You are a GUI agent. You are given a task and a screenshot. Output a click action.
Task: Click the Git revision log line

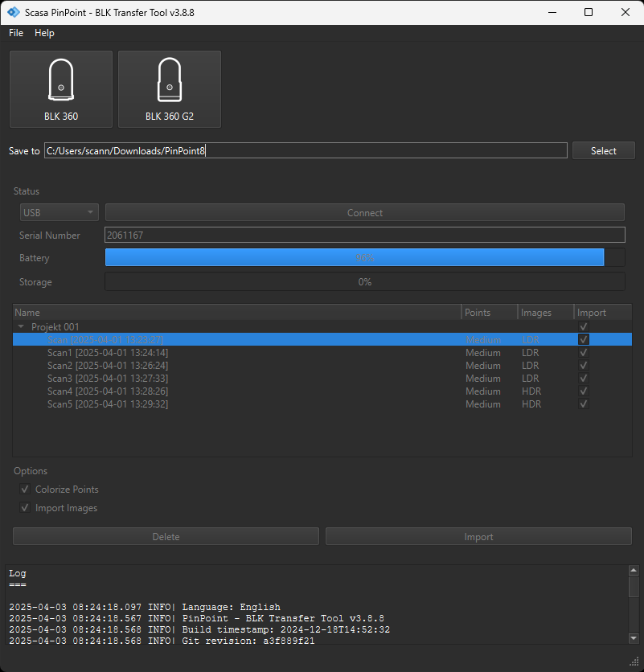click(162, 641)
